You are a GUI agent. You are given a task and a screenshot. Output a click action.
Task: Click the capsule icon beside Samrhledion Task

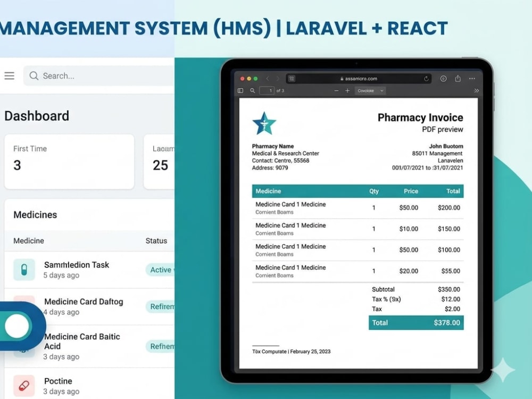(24, 269)
